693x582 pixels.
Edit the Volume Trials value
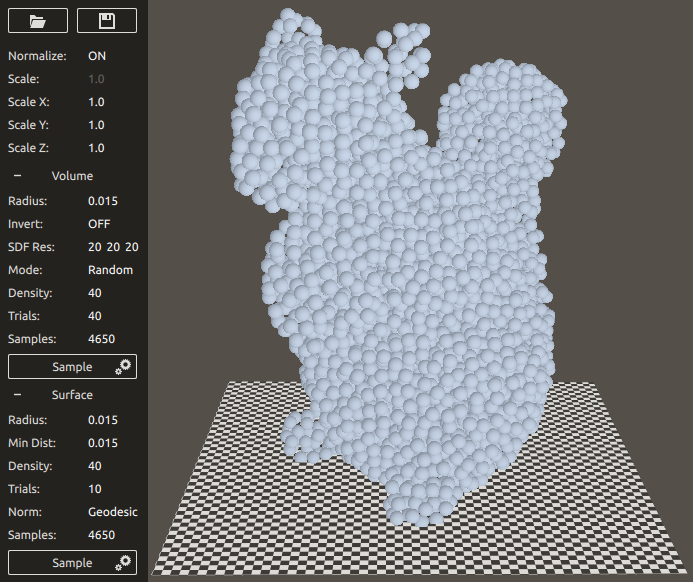pos(95,316)
